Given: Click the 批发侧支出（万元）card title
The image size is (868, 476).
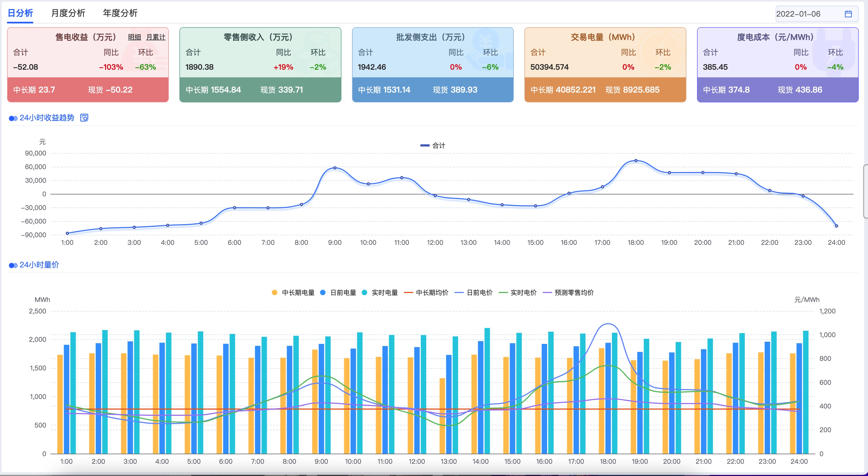Looking at the screenshot, I should pos(431,37).
